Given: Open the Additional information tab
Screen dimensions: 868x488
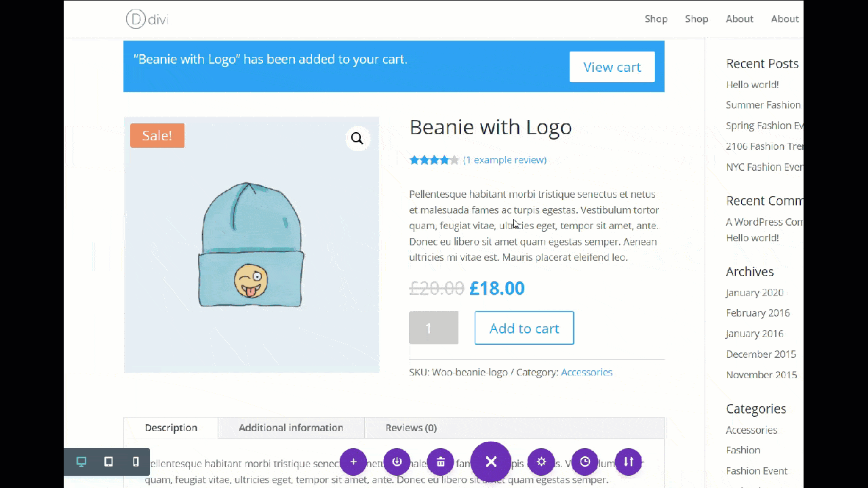Looking at the screenshot, I should click(291, 428).
